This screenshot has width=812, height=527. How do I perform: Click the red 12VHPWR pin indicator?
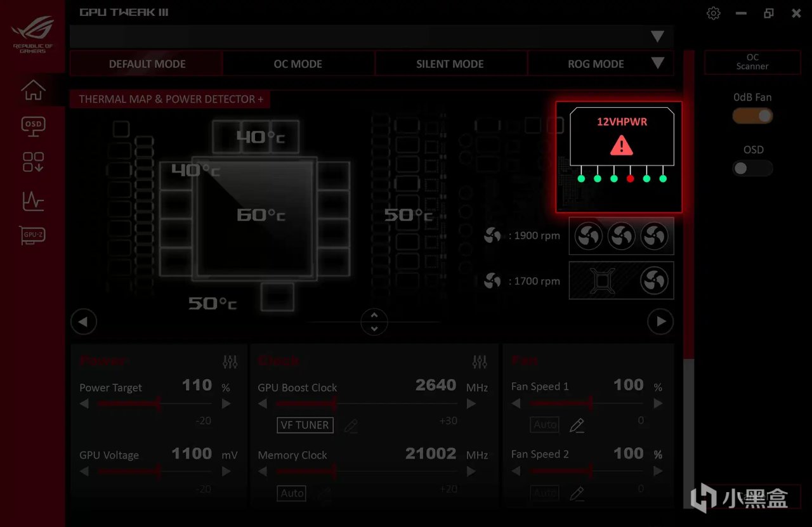pos(630,179)
